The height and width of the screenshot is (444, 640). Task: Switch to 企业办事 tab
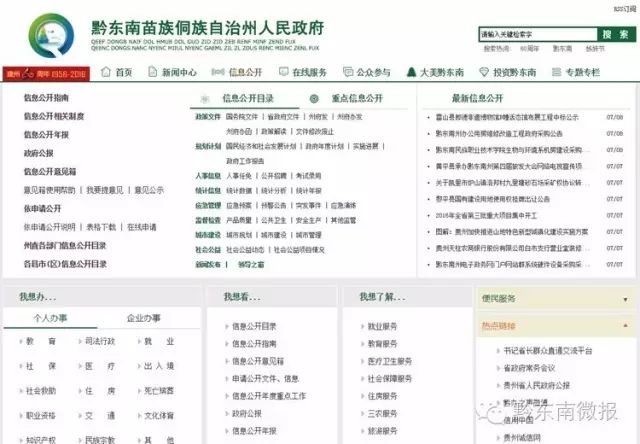coord(144,318)
